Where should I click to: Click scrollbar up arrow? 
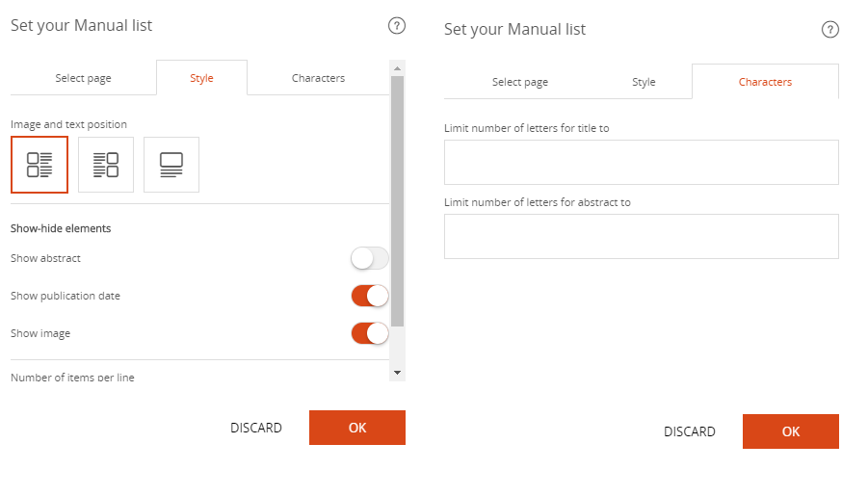(397, 68)
